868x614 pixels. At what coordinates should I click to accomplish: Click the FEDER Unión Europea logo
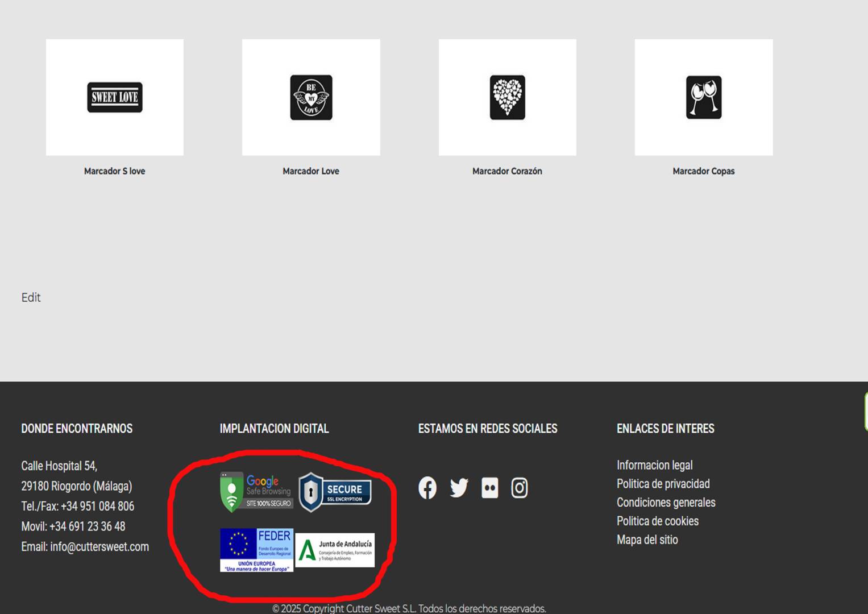256,550
